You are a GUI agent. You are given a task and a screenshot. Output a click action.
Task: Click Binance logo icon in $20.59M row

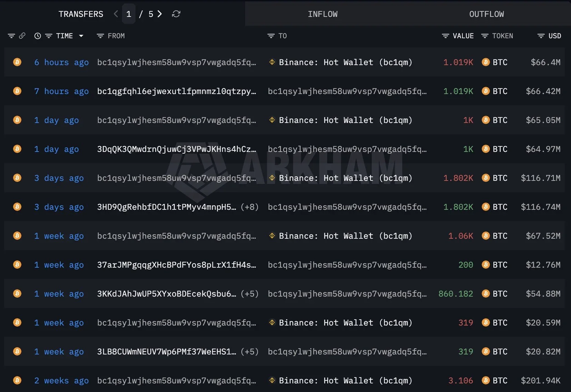[x=272, y=322]
